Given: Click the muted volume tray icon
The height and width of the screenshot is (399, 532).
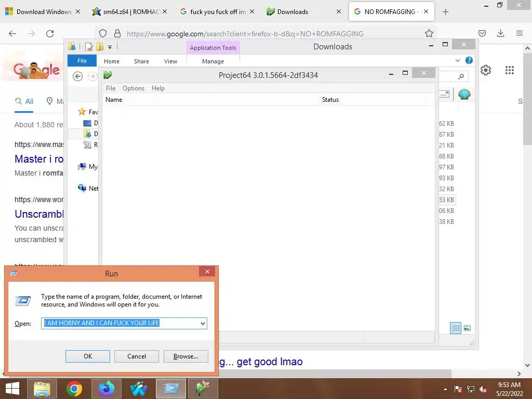Looking at the screenshot, I should (x=483, y=389).
